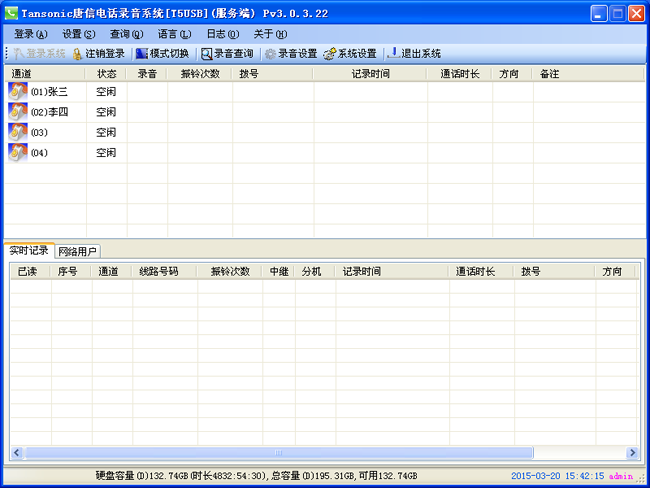
Task: Click the 注销登录 (logout) toolbar icon
Action: tap(78, 53)
